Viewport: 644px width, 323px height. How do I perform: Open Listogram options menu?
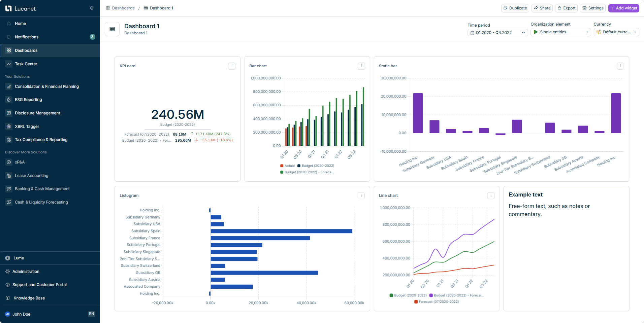pyautogui.click(x=361, y=195)
